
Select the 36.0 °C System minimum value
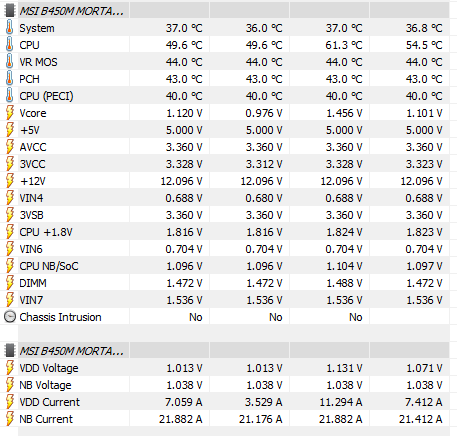pyautogui.click(x=264, y=28)
